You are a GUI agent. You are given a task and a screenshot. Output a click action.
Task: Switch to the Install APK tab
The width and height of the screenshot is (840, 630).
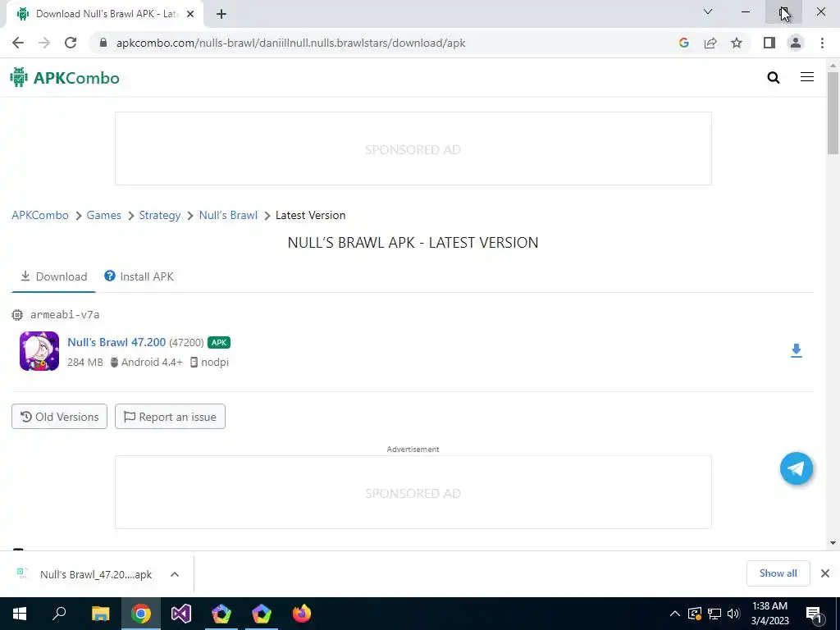(x=139, y=276)
